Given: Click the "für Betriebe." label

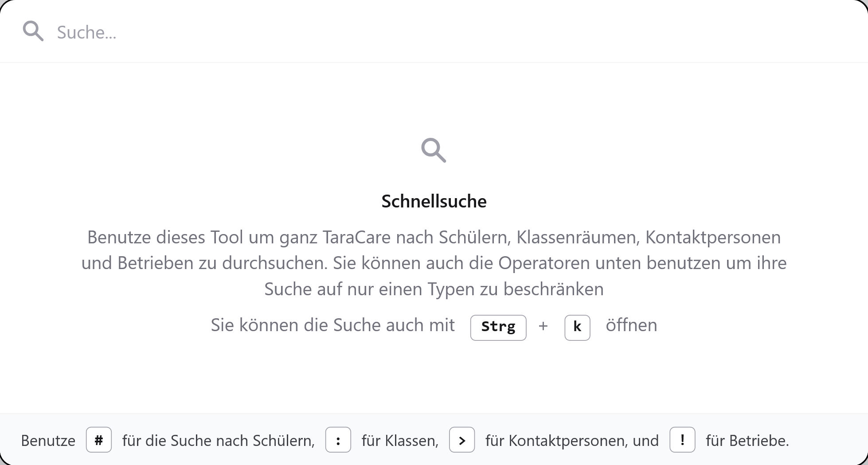Looking at the screenshot, I should click(747, 441).
